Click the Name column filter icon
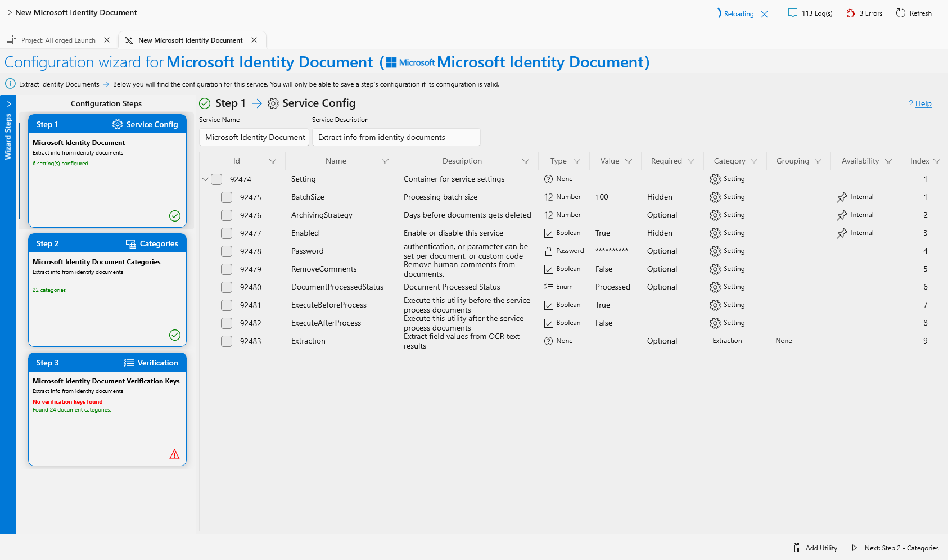The image size is (948, 560). pyautogui.click(x=385, y=161)
